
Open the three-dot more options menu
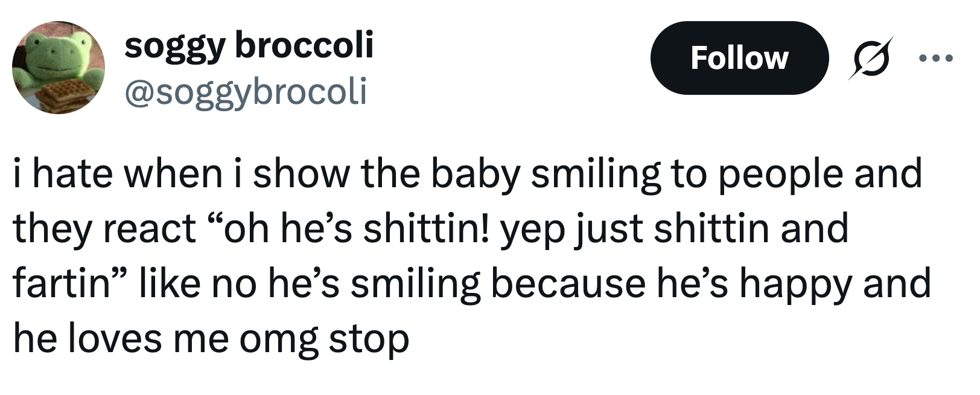pyautogui.click(x=935, y=59)
